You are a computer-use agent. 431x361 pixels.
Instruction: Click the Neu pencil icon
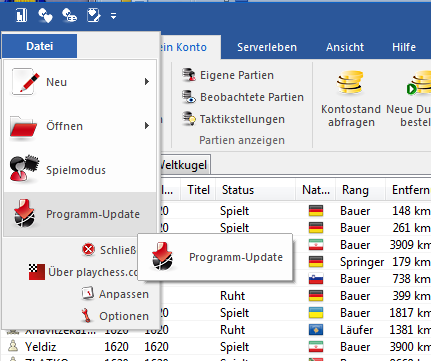point(25,82)
